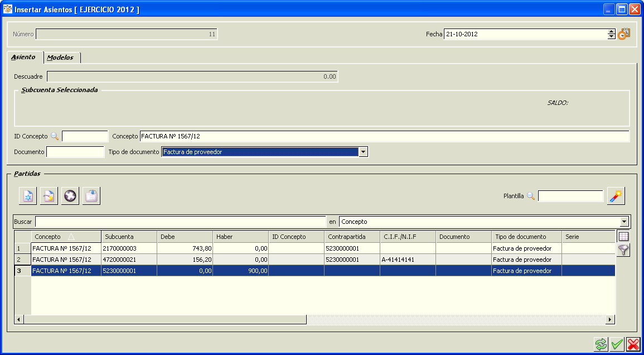Click the ID Concepto input field
The width and height of the screenshot is (644, 355).
click(x=85, y=136)
